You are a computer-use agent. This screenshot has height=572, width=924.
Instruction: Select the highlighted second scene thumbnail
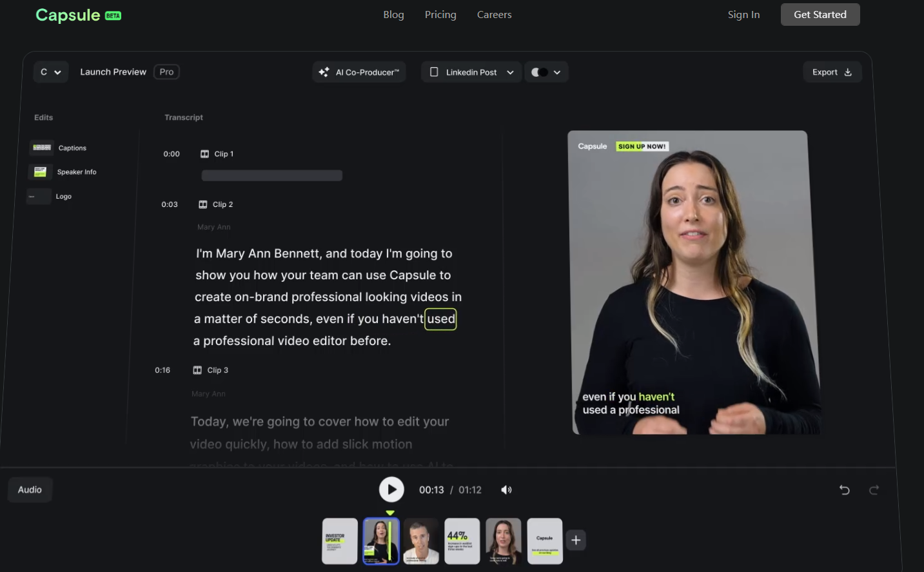pos(381,541)
